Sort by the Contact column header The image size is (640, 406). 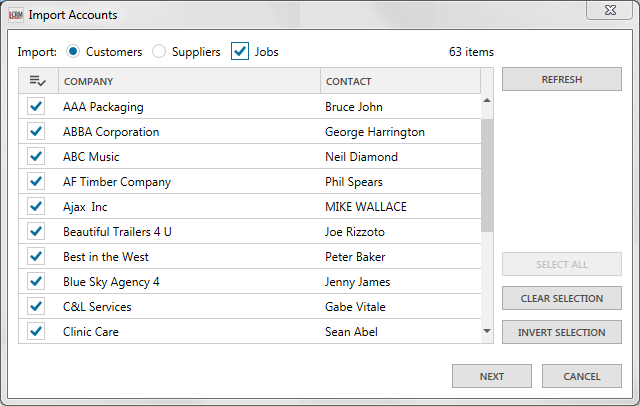tap(400, 81)
